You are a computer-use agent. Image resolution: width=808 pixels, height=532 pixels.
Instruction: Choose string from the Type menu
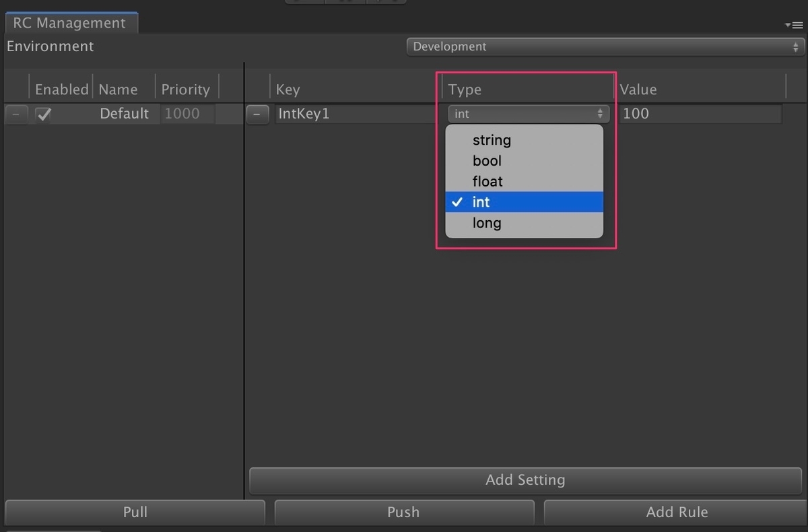point(524,140)
